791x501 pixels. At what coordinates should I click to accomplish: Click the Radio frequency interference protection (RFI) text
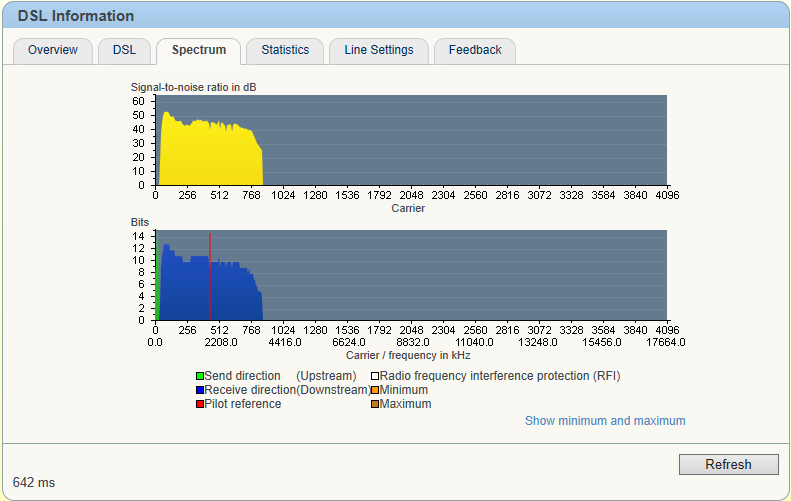pos(500,376)
